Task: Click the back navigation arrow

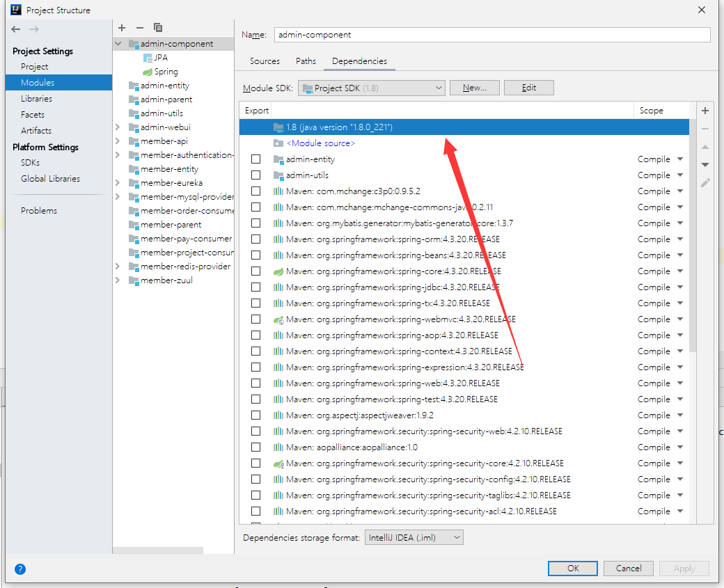Action: (16, 29)
